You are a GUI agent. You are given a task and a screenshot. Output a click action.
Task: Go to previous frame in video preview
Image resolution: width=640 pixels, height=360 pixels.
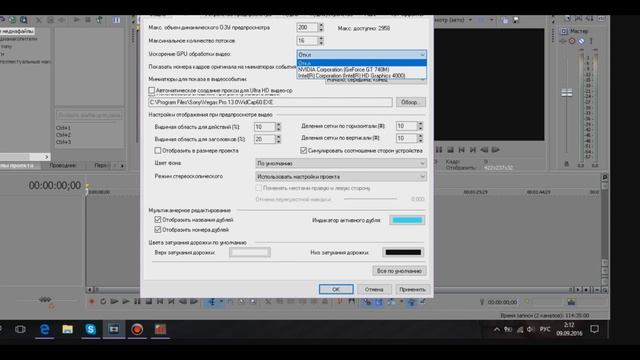(x=484, y=150)
